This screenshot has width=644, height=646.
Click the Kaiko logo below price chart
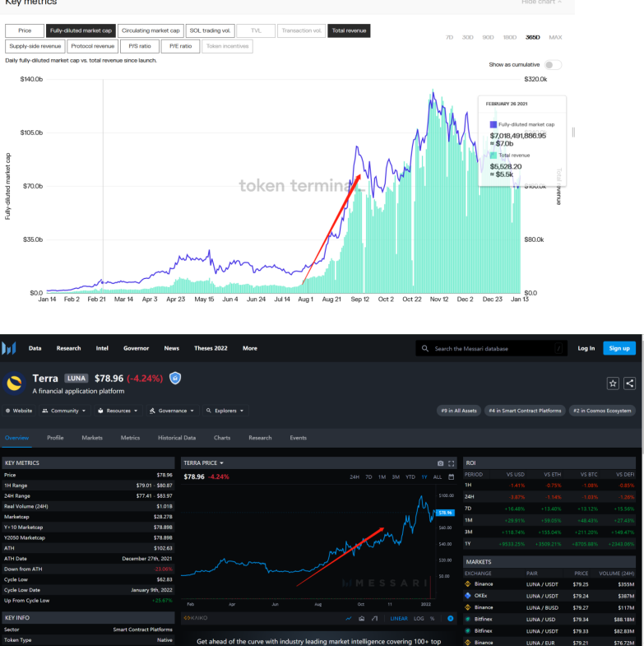pos(196,618)
